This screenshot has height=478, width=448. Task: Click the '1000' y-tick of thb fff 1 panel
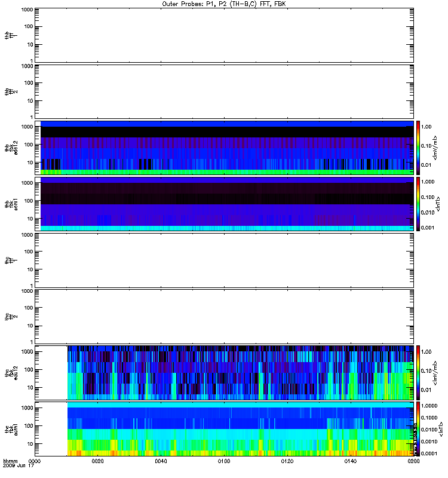(27, 10)
